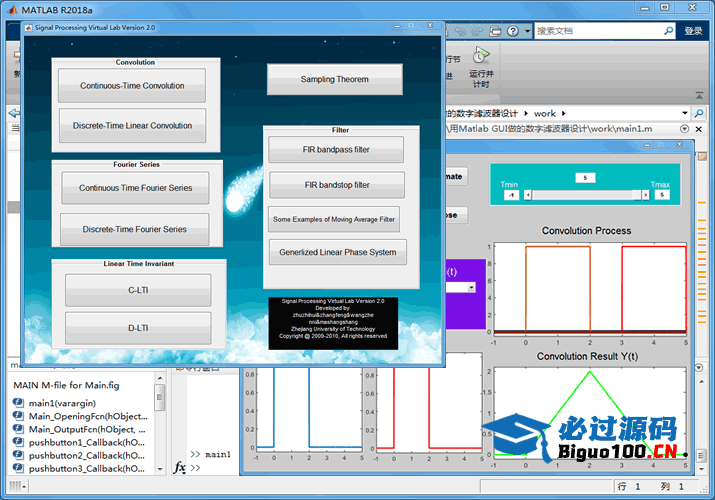This screenshot has width=715, height=500.
Task: Open the FIR bandstop filter demo
Action: tap(337, 185)
